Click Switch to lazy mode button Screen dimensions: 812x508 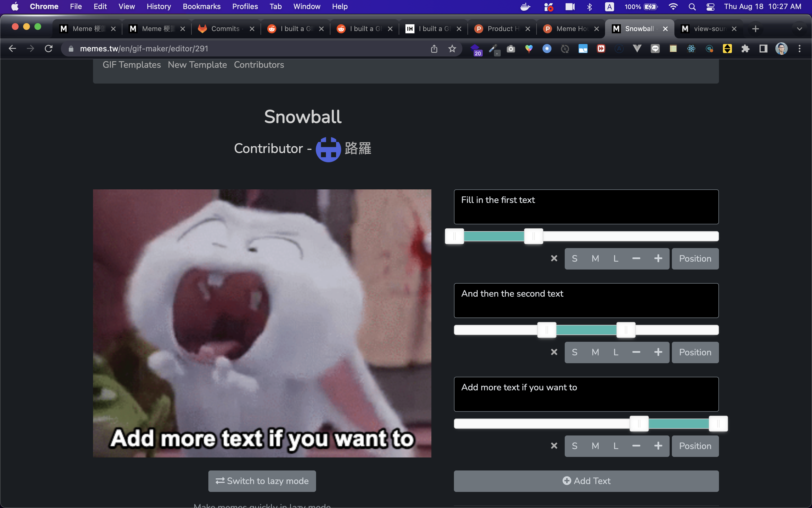pyautogui.click(x=262, y=481)
